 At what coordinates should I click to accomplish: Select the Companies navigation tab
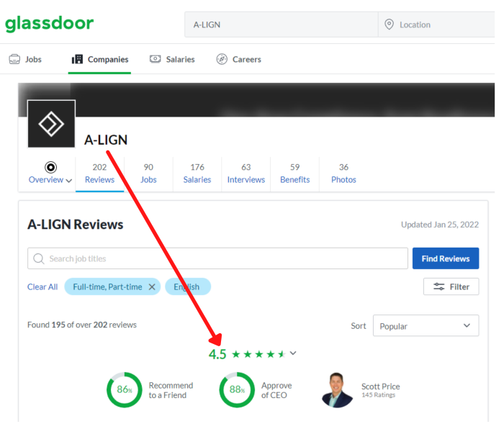pyautogui.click(x=99, y=59)
